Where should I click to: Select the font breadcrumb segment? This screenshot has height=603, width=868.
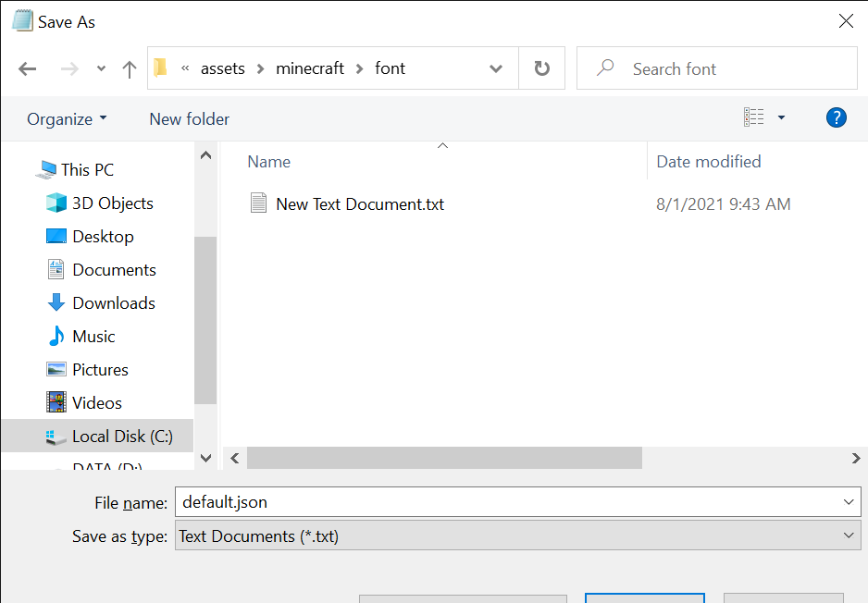click(x=390, y=68)
